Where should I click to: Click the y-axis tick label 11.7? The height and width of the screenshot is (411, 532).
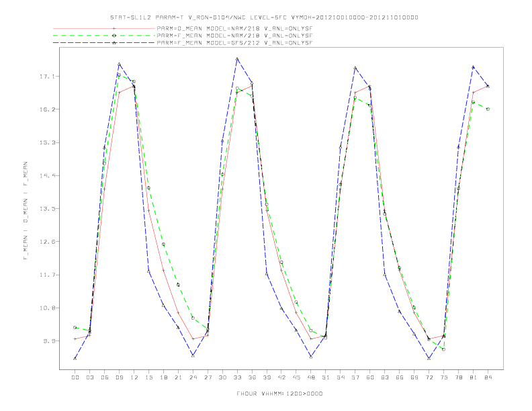click(x=47, y=275)
